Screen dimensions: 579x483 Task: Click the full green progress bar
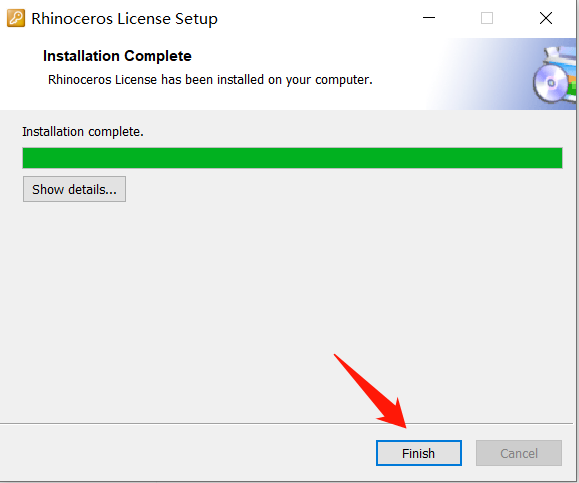pyautogui.click(x=292, y=158)
